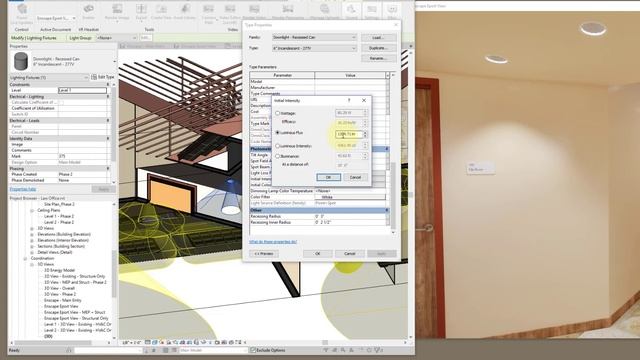Collapse the Photometrics parameter group

[x=387, y=149]
